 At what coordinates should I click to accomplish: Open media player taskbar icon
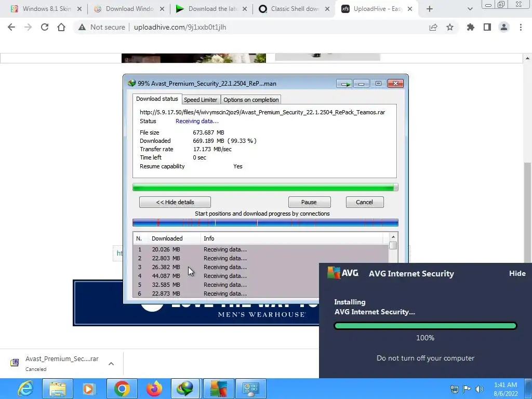point(89,389)
